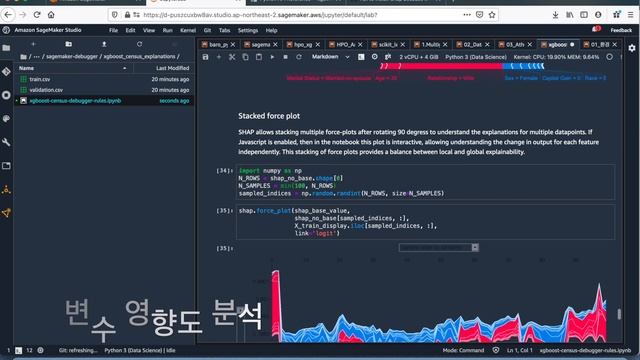Click the git icon in notebook toolbar

(388, 57)
